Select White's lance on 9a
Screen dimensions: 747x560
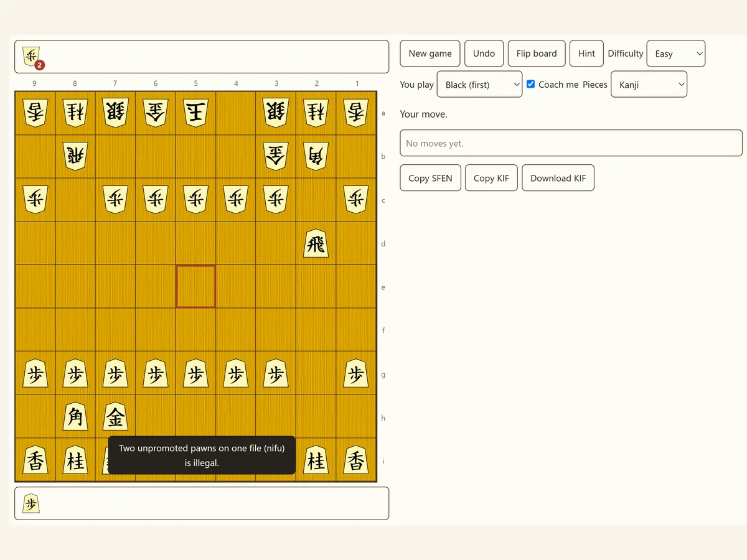35,113
